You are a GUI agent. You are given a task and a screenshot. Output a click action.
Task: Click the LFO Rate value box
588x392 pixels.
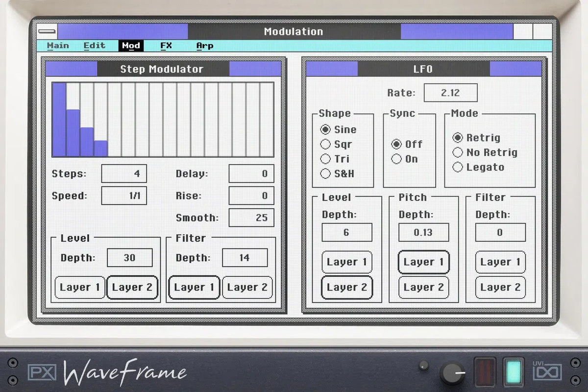coord(450,92)
